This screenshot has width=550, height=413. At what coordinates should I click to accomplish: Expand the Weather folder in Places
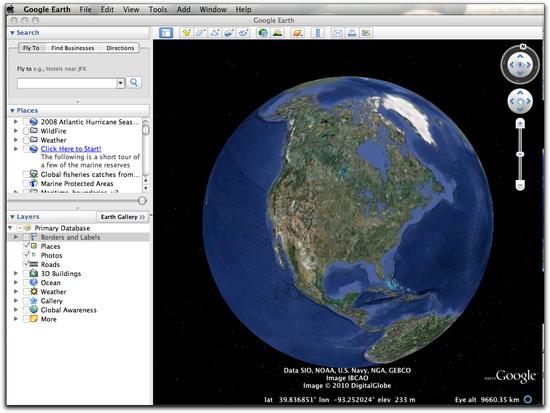tap(16, 140)
